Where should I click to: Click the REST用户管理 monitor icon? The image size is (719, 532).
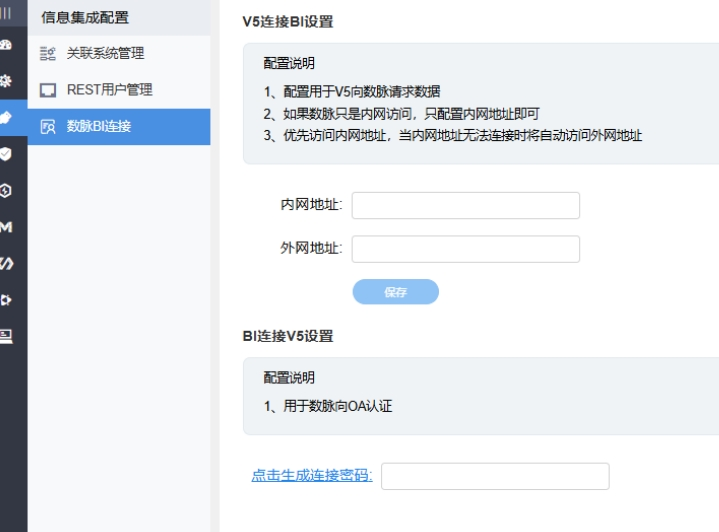pos(48,90)
